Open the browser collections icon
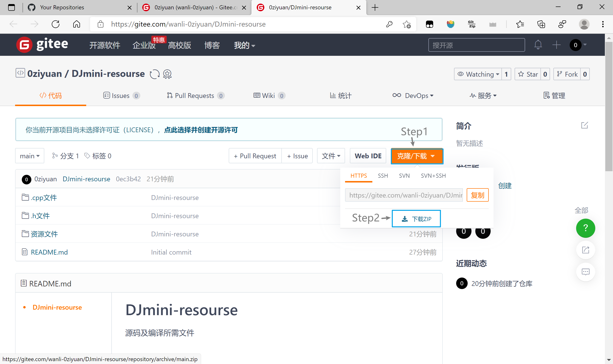613x364 pixels. [541, 24]
